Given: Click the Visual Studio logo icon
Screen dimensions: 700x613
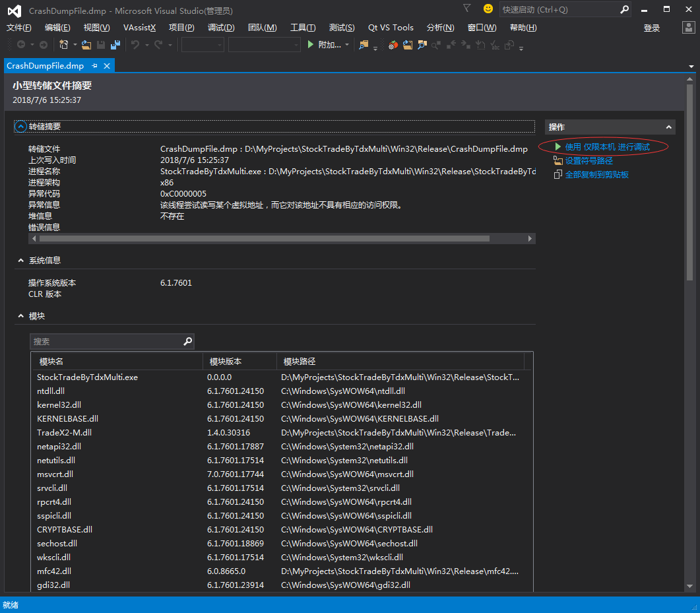Looking at the screenshot, I should 15,11.
